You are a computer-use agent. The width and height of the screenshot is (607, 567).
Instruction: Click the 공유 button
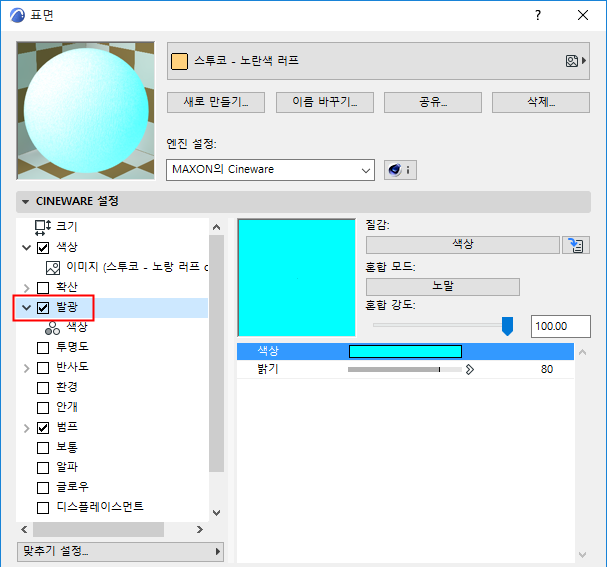coord(433,102)
